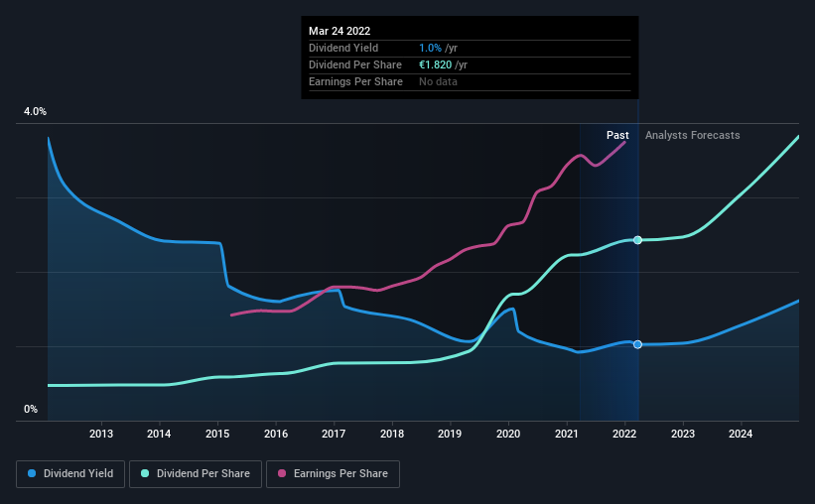
Task: Click the 2020 year axis label
Action: coord(508,434)
